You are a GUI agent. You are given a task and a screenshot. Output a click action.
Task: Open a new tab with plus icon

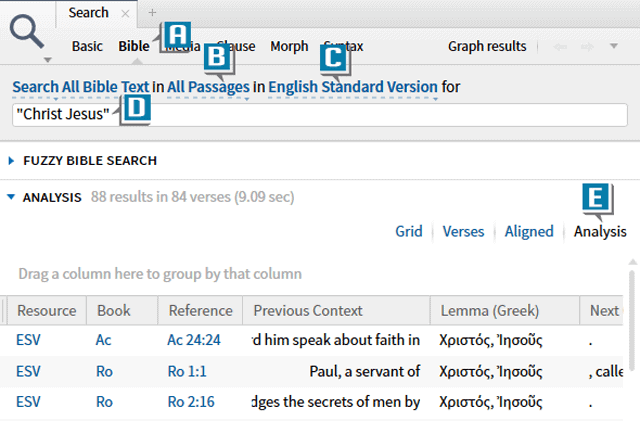pos(152,13)
